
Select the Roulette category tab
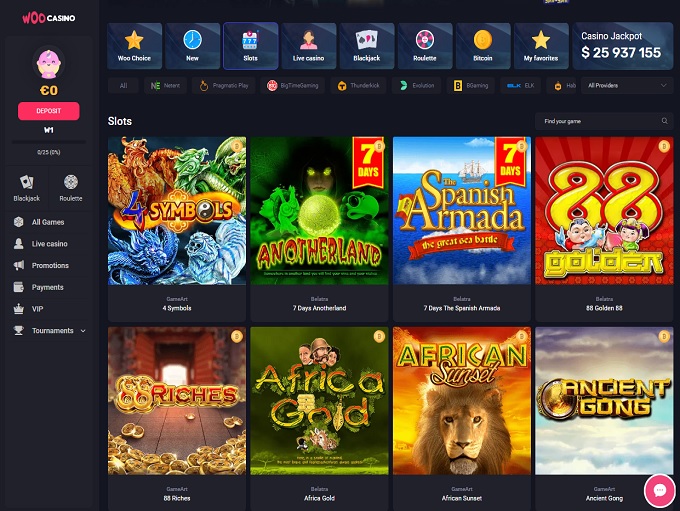(425, 46)
